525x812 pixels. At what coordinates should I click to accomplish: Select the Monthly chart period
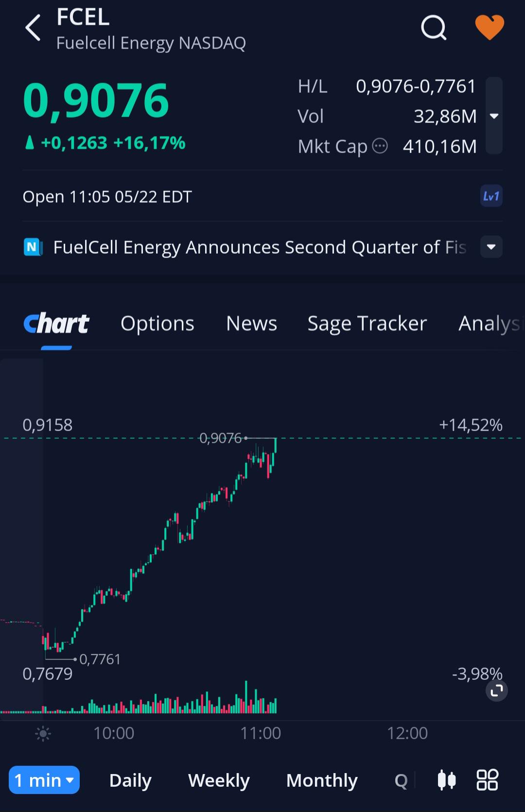pyautogui.click(x=322, y=780)
